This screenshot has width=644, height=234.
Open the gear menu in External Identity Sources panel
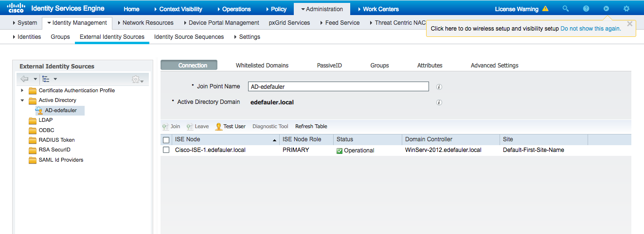tap(137, 80)
